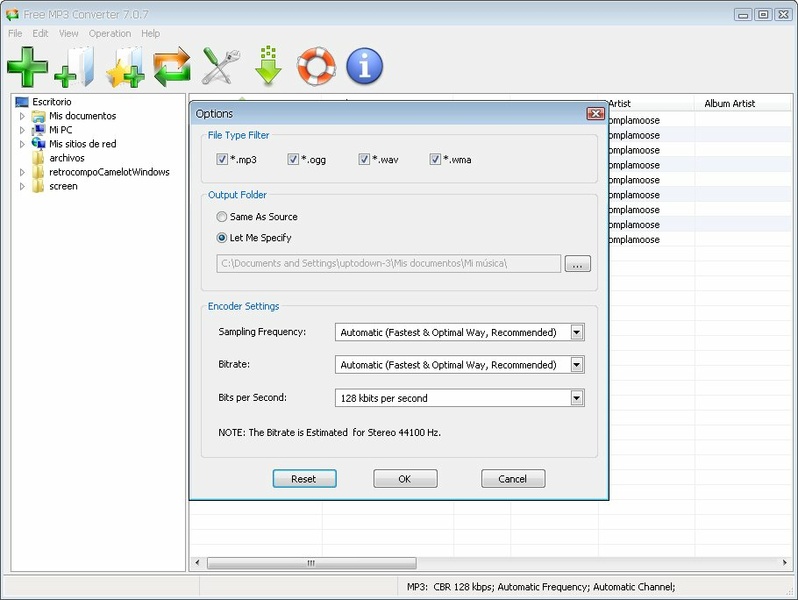The image size is (798, 600).
Task: Click the orange-green convert arrows icon
Action: point(172,67)
